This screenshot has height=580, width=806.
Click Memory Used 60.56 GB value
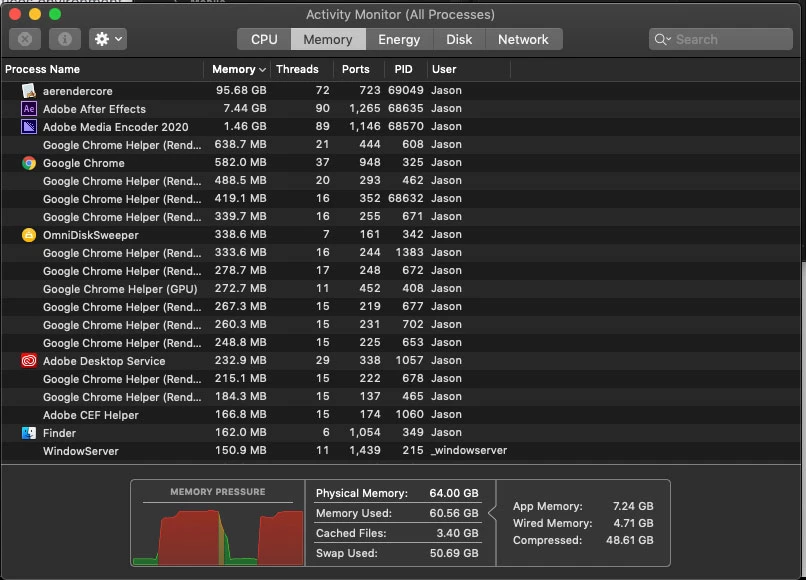(x=454, y=513)
